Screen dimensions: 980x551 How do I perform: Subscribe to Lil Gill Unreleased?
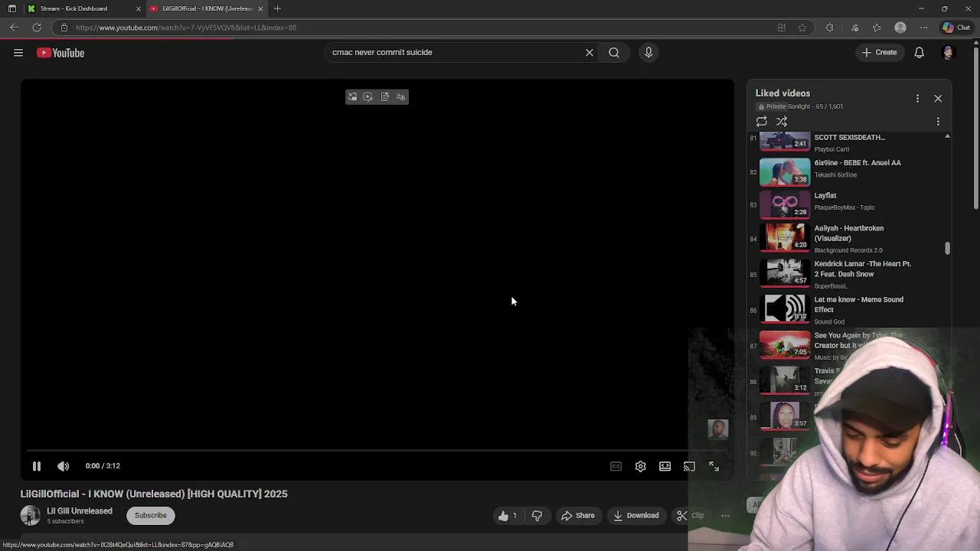coord(151,516)
